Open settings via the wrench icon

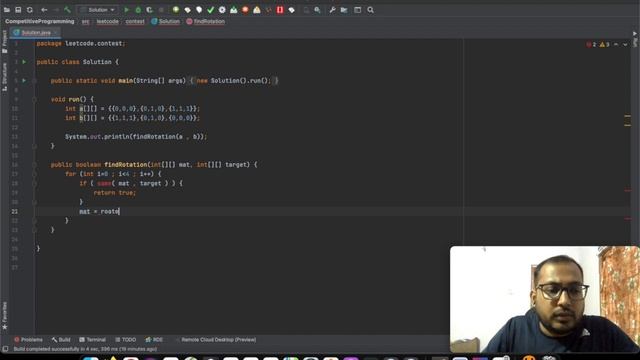point(332,10)
